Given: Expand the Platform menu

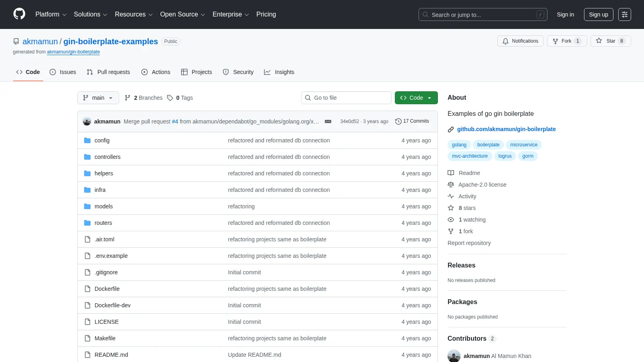Looking at the screenshot, I should tap(51, 14).
